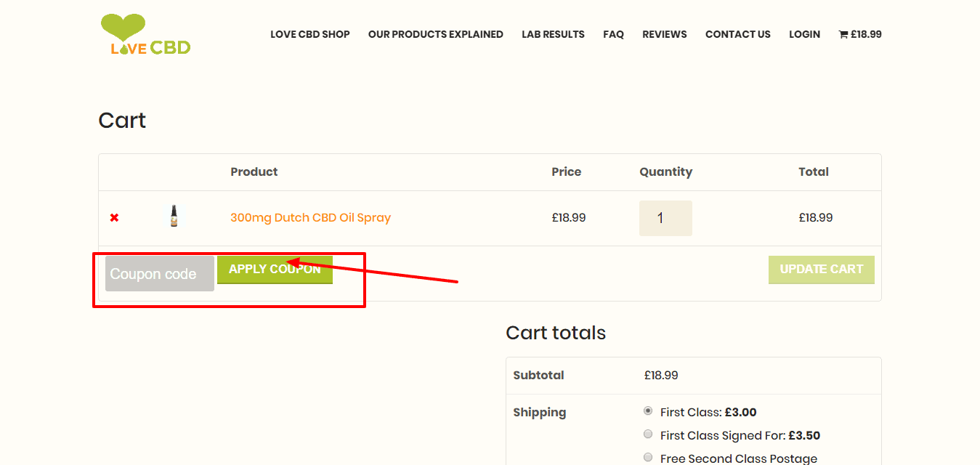Open the CBD Oil Spray product thumbnail

point(174,217)
